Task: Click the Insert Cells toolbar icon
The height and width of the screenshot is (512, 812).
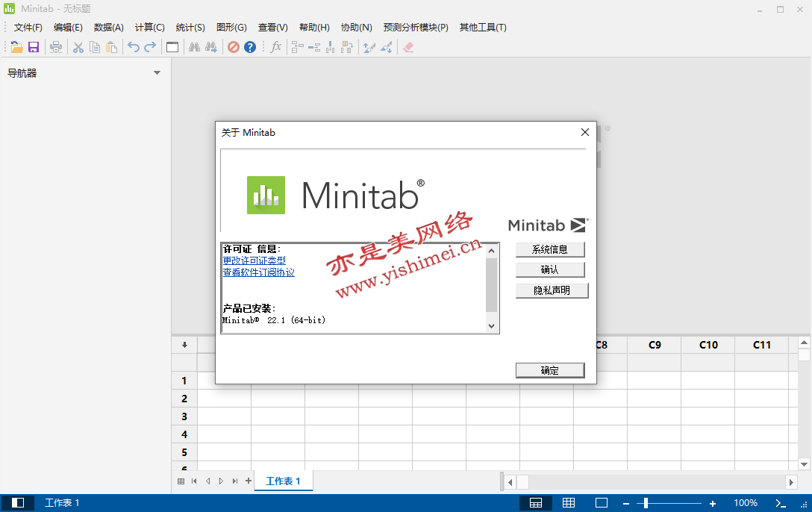Action: point(298,47)
